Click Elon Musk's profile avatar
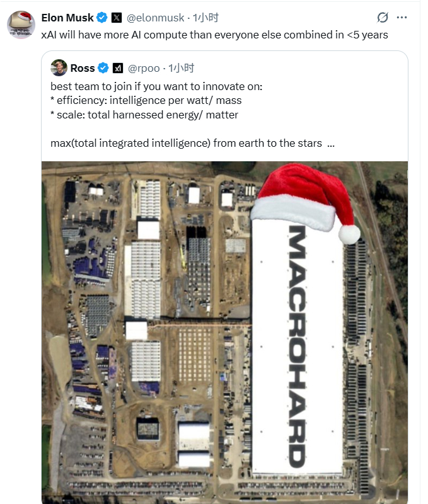Viewport: 428px width, 504px height. (21, 24)
